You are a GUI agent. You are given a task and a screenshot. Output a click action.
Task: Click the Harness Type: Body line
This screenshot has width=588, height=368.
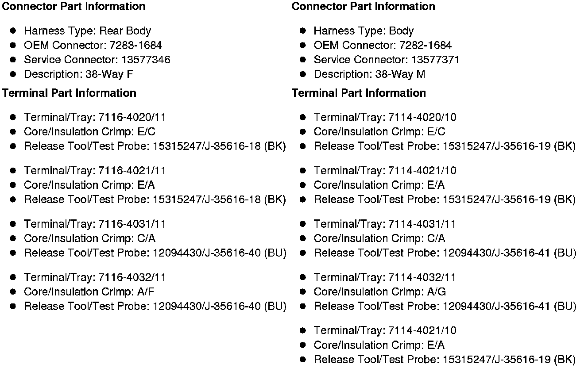364,31
